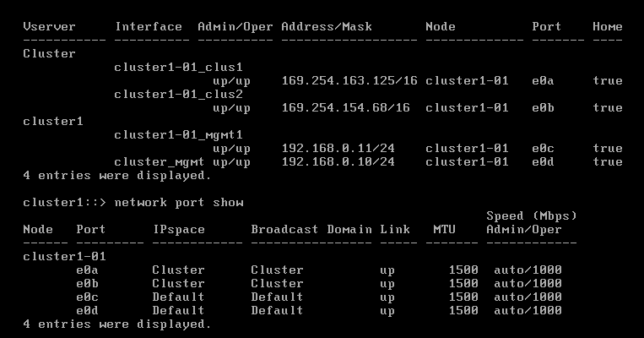Image resolution: width=644 pixels, height=338 pixels.
Task: Click the Speed (Mbps) header text
Action: point(531,216)
